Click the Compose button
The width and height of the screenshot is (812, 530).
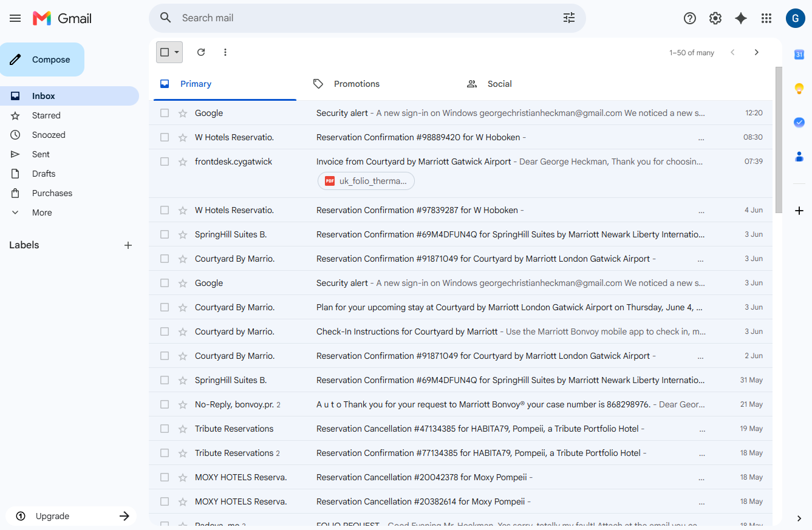[x=42, y=59]
